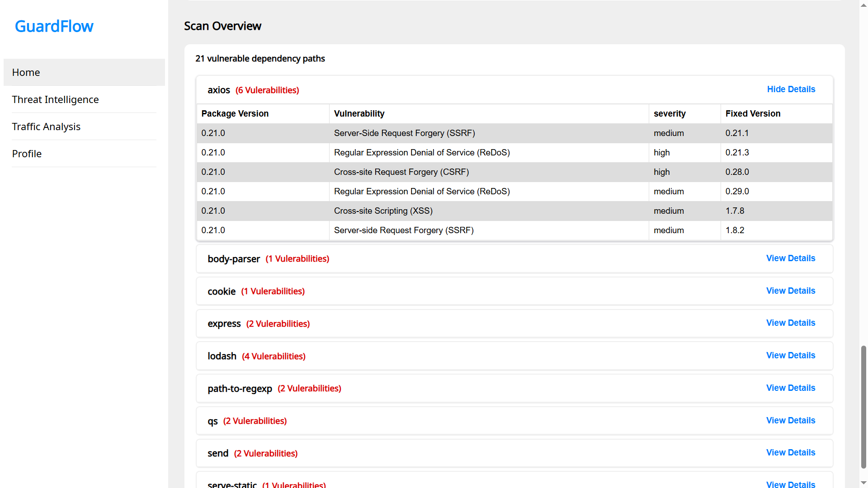Click the page vertical scrollbar thumb
The height and width of the screenshot is (488, 868).
point(863,407)
